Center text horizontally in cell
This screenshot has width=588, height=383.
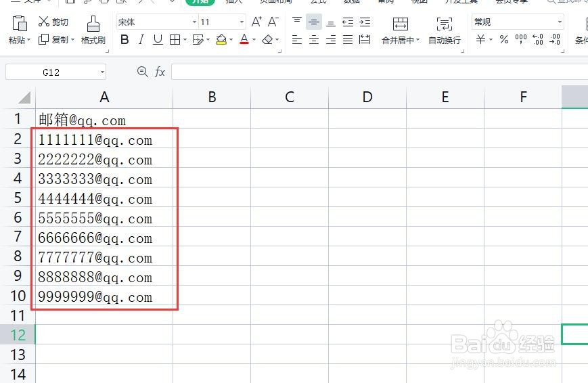[x=314, y=39]
